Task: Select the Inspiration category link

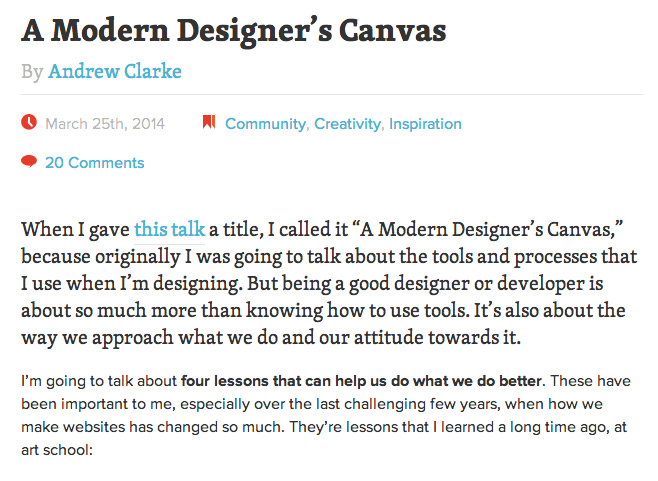Action: (425, 124)
